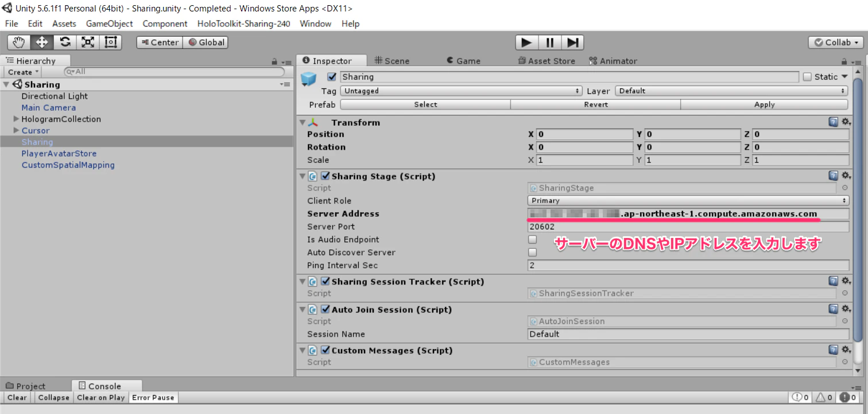Click the Pause button
The height and width of the screenshot is (414, 868).
click(x=549, y=42)
